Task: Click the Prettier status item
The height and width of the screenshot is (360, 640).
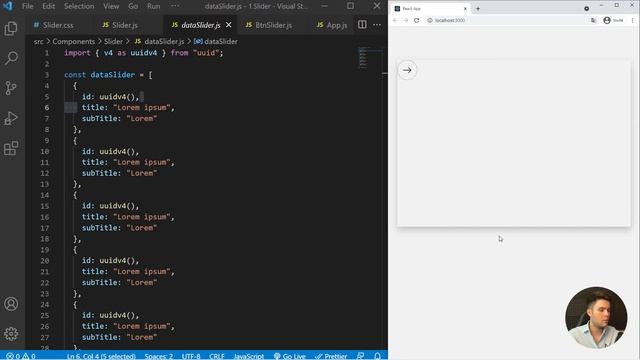Action: pyautogui.click(x=331, y=356)
